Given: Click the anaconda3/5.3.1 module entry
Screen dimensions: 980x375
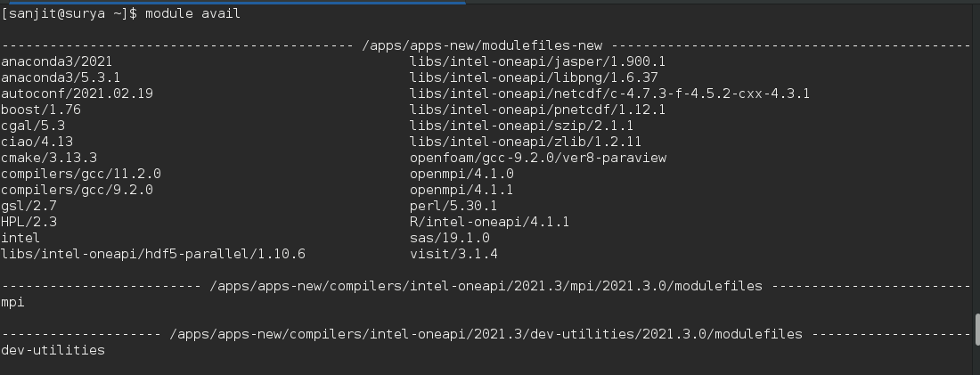Looking at the screenshot, I should pyautogui.click(x=61, y=77).
